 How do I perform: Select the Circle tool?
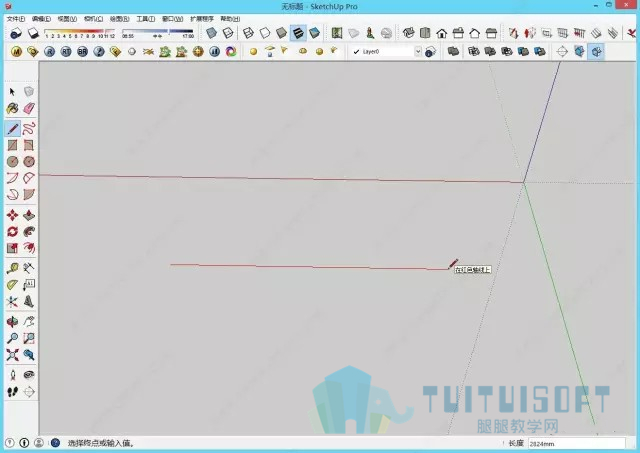(x=13, y=162)
